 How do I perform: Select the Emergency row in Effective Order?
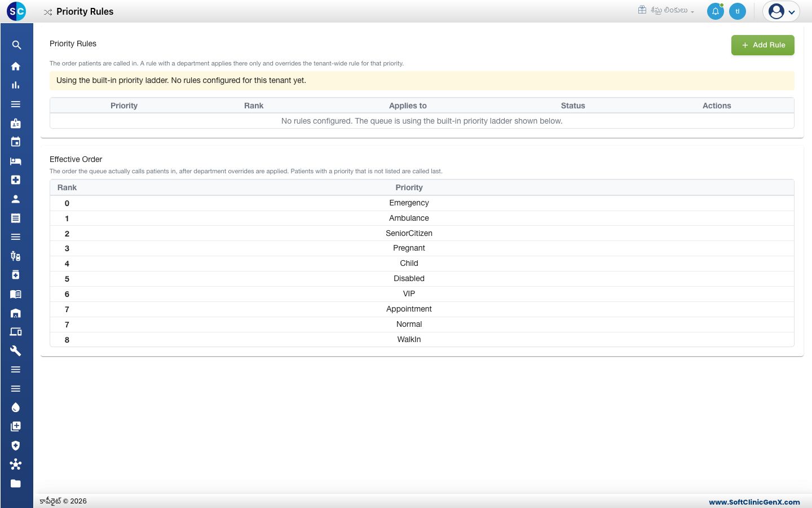click(422, 203)
